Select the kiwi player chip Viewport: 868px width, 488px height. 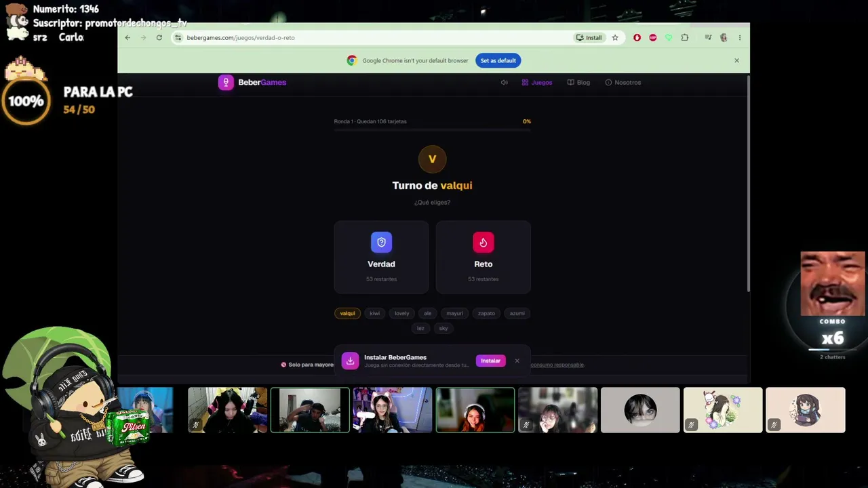[374, 313]
